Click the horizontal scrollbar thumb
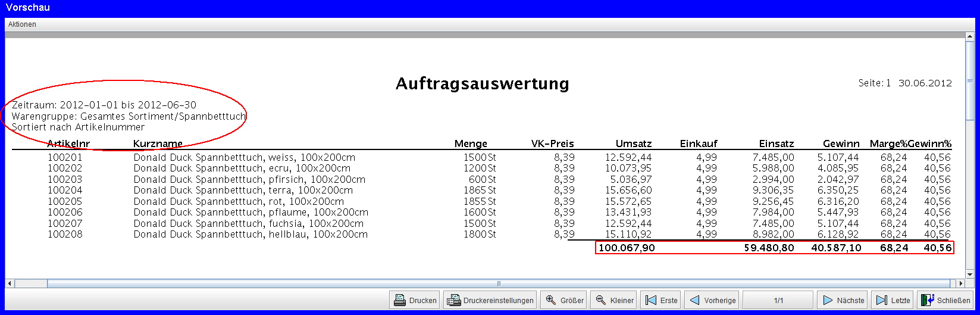The height and width of the screenshot is (315, 980). pos(499,283)
